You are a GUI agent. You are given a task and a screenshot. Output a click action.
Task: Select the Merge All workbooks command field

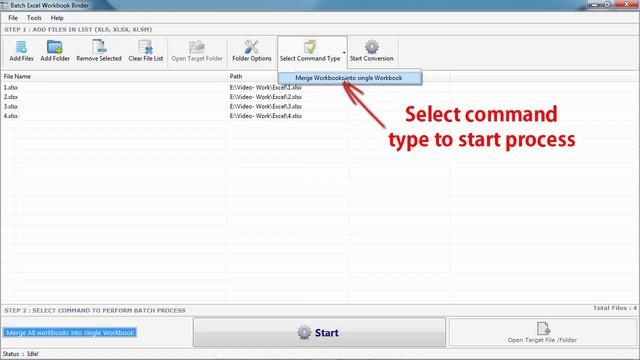pyautogui.click(x=70, y=333)
